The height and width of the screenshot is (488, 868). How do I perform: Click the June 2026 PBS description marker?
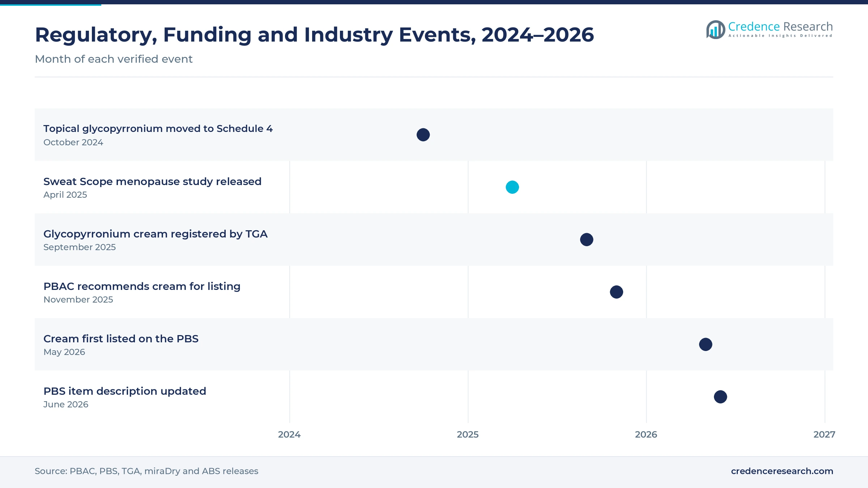(x=720, y=397)
